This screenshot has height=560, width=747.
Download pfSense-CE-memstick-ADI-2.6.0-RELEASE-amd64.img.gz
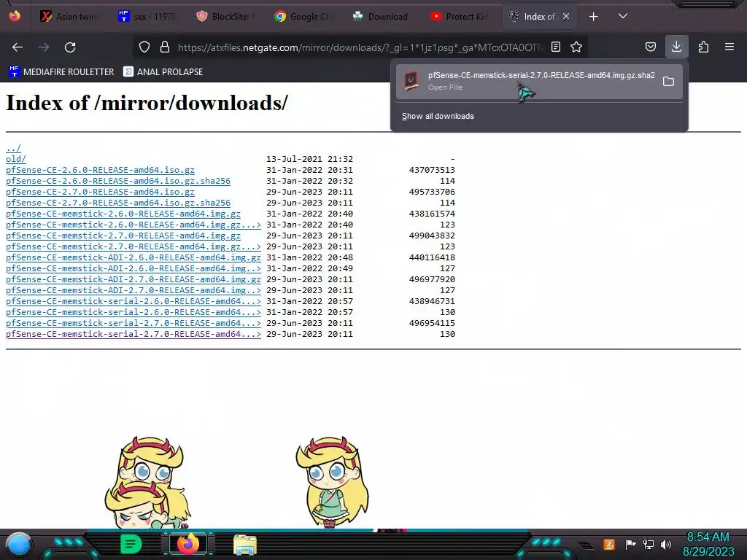click(133, 257)
